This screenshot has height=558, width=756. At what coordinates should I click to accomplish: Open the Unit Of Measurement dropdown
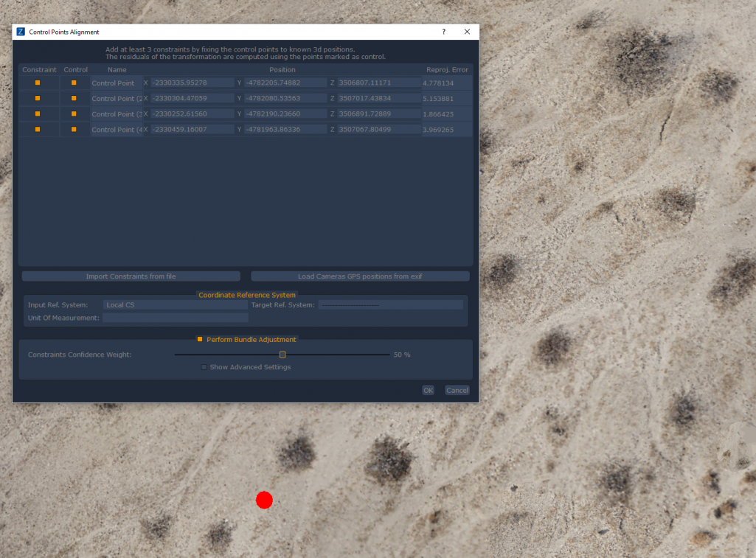[176, 318]
